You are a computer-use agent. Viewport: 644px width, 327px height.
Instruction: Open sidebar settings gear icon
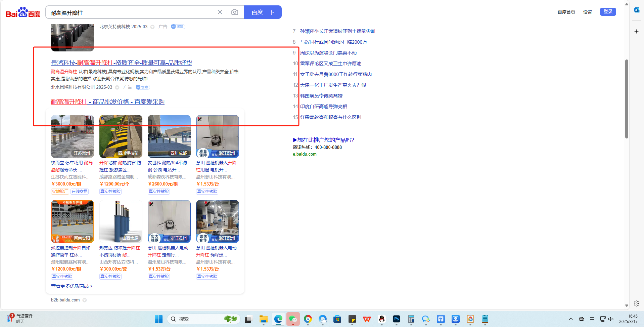[637, 303]
